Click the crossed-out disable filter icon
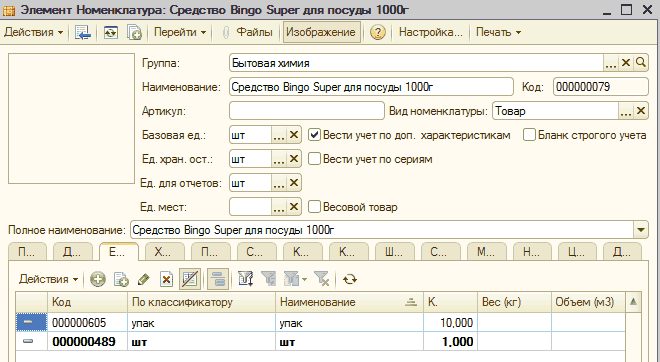 (x=322, y=279)
